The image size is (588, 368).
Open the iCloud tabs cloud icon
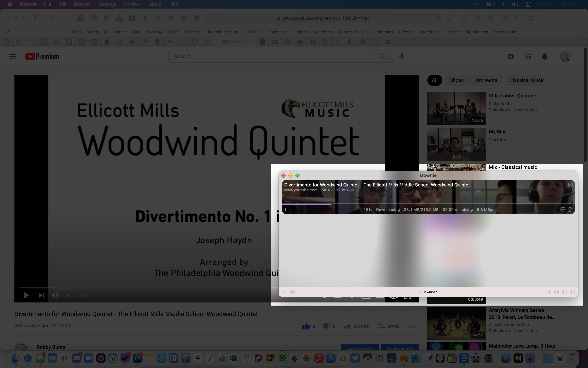464,18
